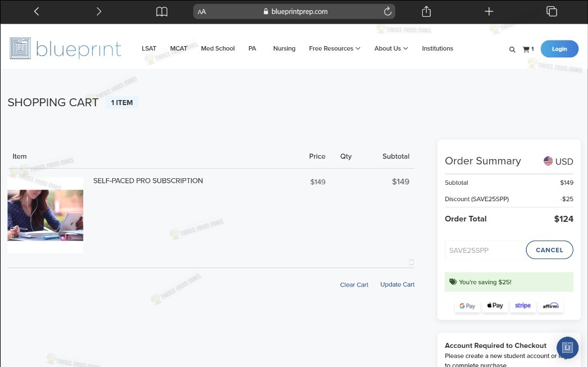Select the Apple Pay payment icon
Viewport: 588px width, 367px height.
tap(495, 306)
